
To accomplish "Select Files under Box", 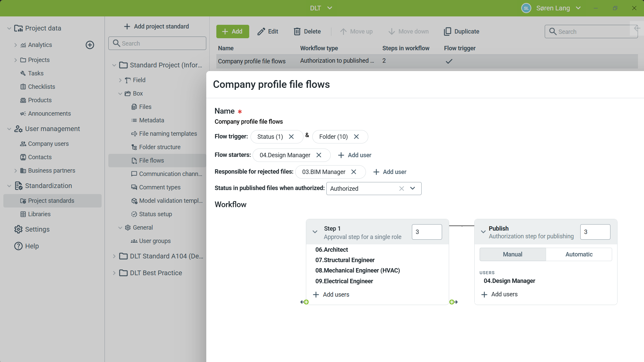I will coord(145,107).
